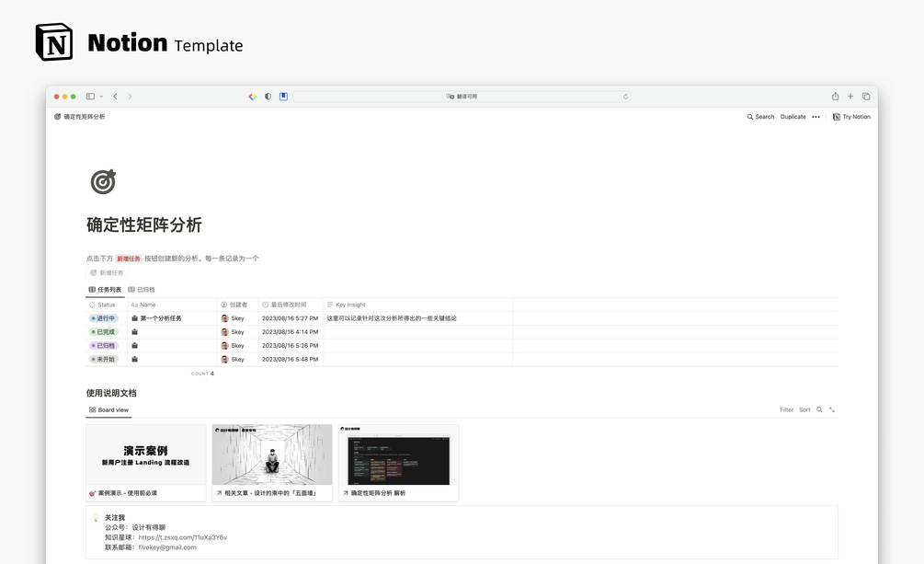Click the date 2023/08/16 4:14 PM
This screenshot has width=924, height=564.
[290, 332]
